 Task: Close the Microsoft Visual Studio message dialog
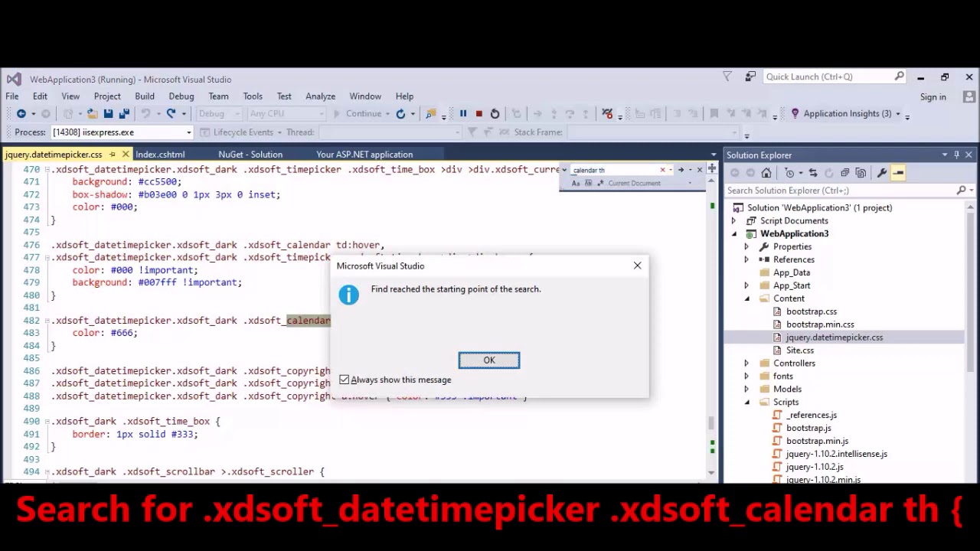[x=637, y=266]
